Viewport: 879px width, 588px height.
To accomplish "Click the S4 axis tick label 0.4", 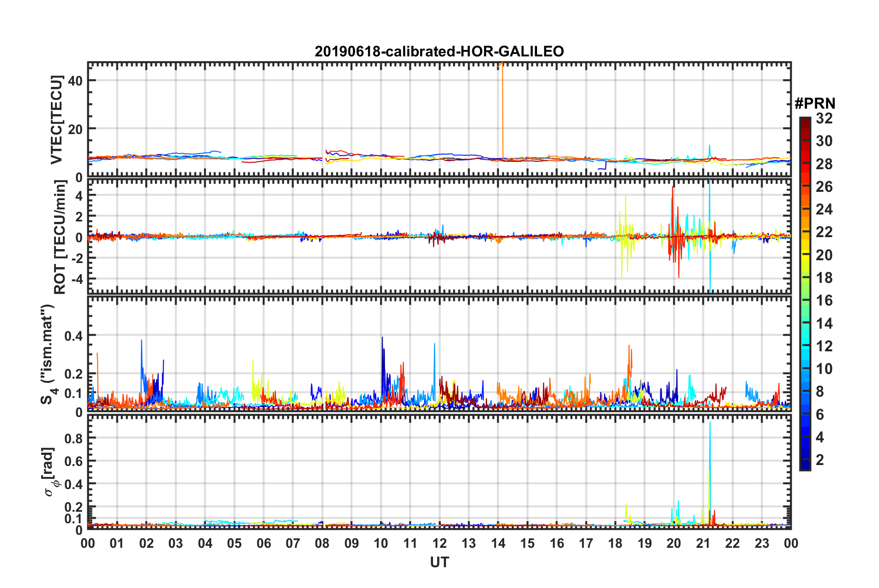I will coord(73,336).
